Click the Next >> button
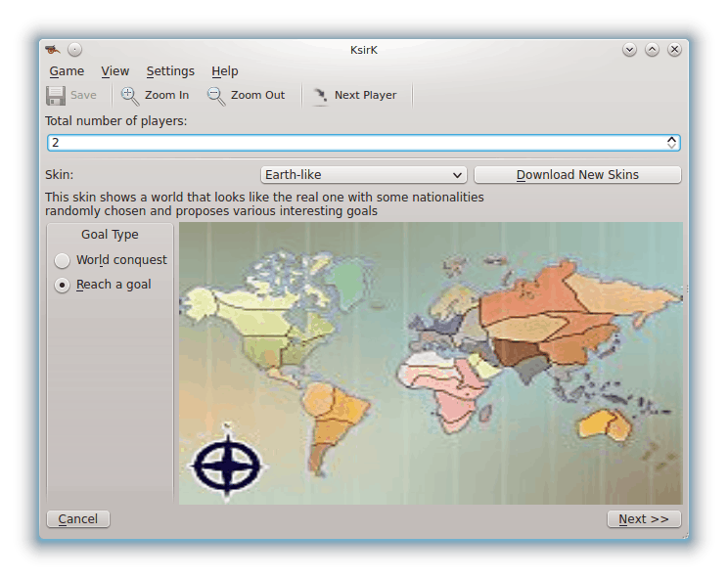This screenshot has height=578, width=728. (644, 519)
